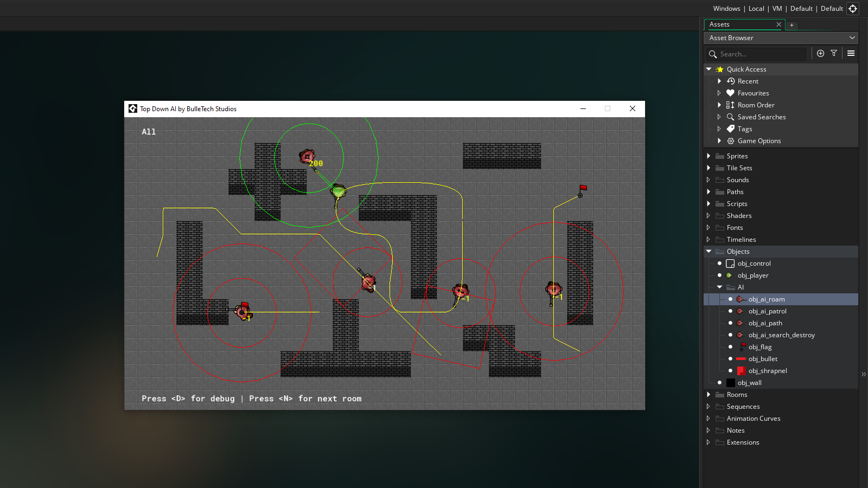Click the obj_control object icon

pyautogui.click(x=730, y=264)
